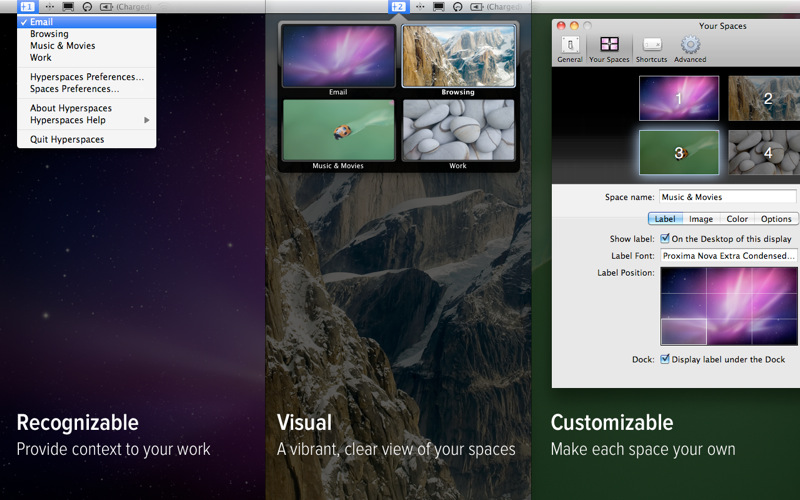Select space 1 thumbnail in Your Spaces
The height and width of the screenshot is (500, 800).
679,98
